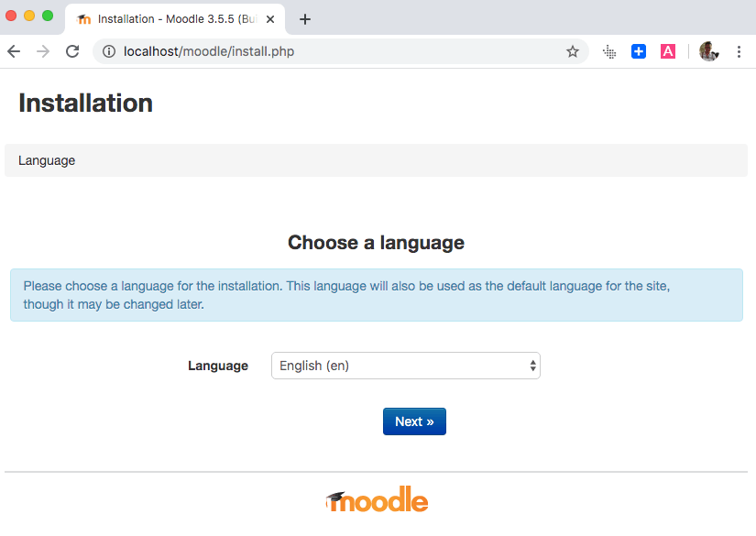
Task: Click the up-down arrows on the language selector
Action: tap(531, 366)
